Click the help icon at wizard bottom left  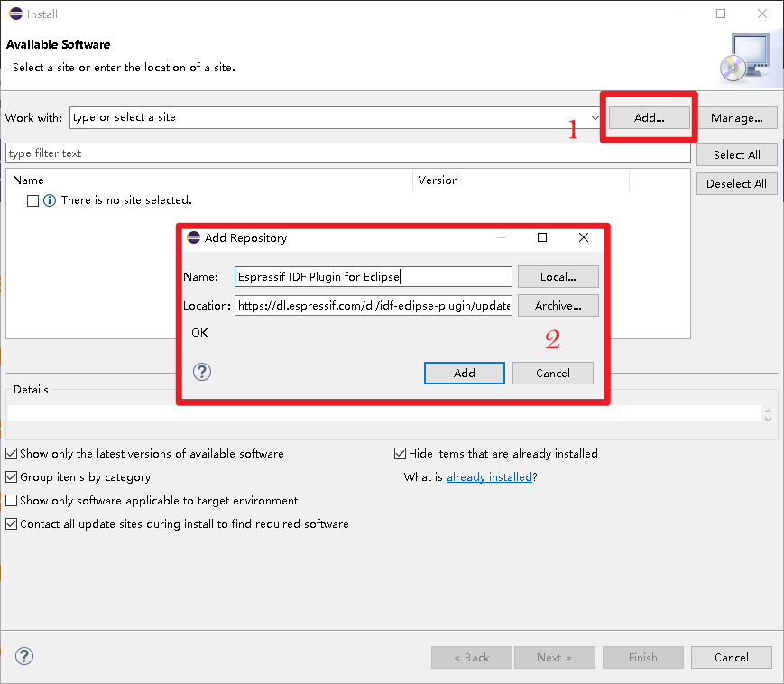pyautogui.click(x=23, y=656)
